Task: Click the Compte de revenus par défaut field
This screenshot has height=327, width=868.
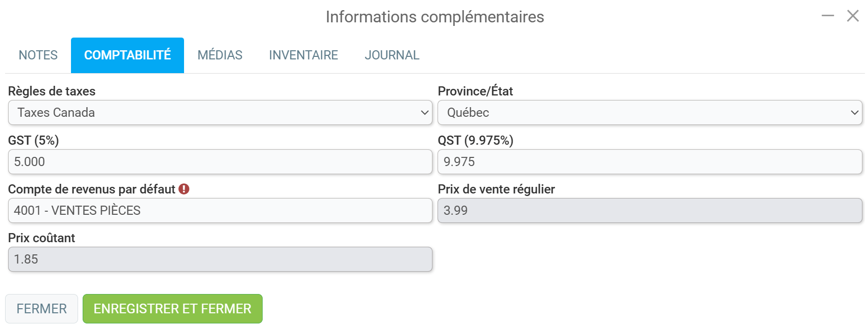Action: click(220, 210)
